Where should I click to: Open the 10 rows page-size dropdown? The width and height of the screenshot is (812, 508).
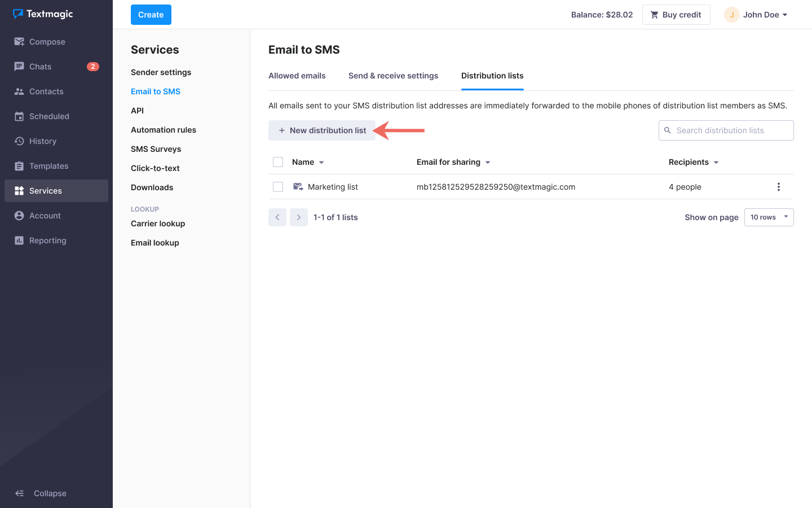(x=769, y=217)
